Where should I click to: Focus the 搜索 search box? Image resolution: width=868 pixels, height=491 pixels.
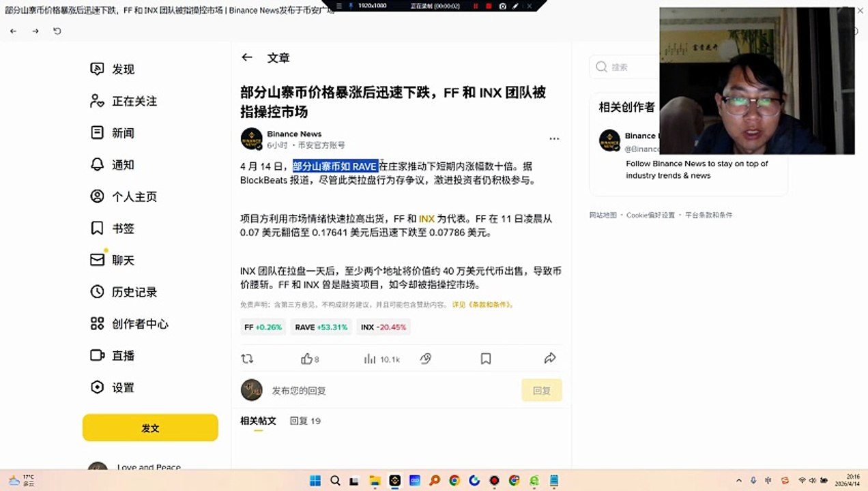pyautogui.click(x=624, y=67)
